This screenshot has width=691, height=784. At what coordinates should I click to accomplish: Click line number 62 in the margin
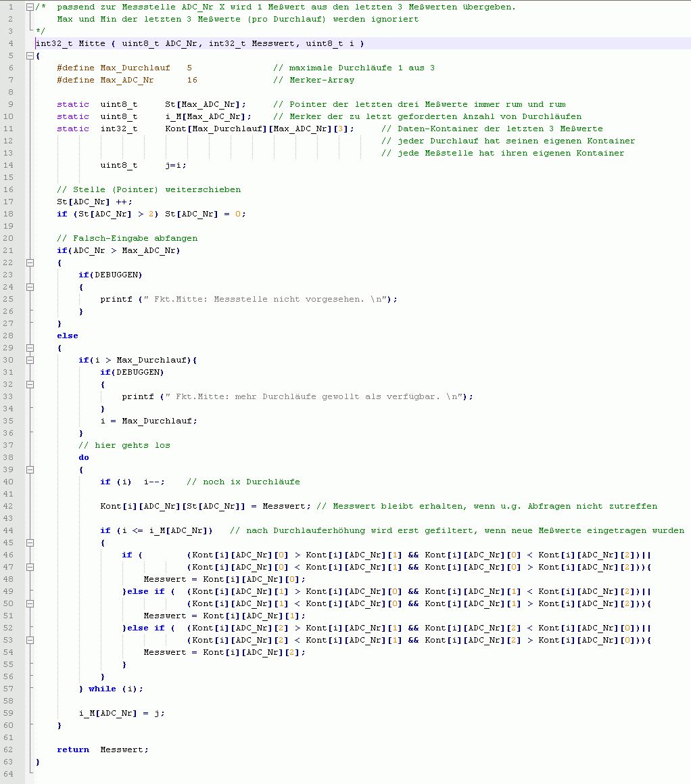(x=8, y=750)
